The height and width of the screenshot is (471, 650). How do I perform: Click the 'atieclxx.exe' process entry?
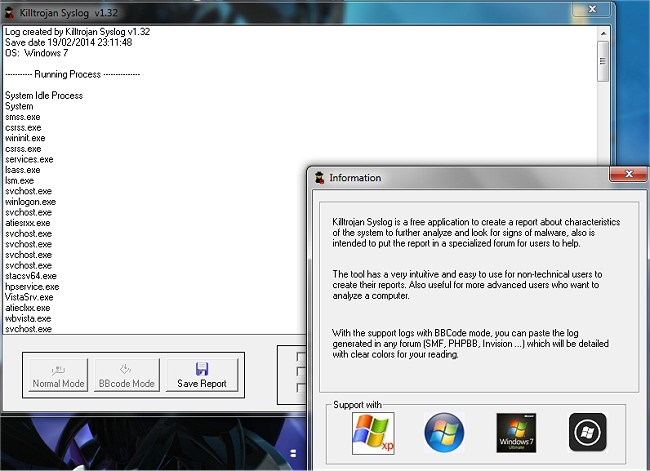(x=28, y=308)
